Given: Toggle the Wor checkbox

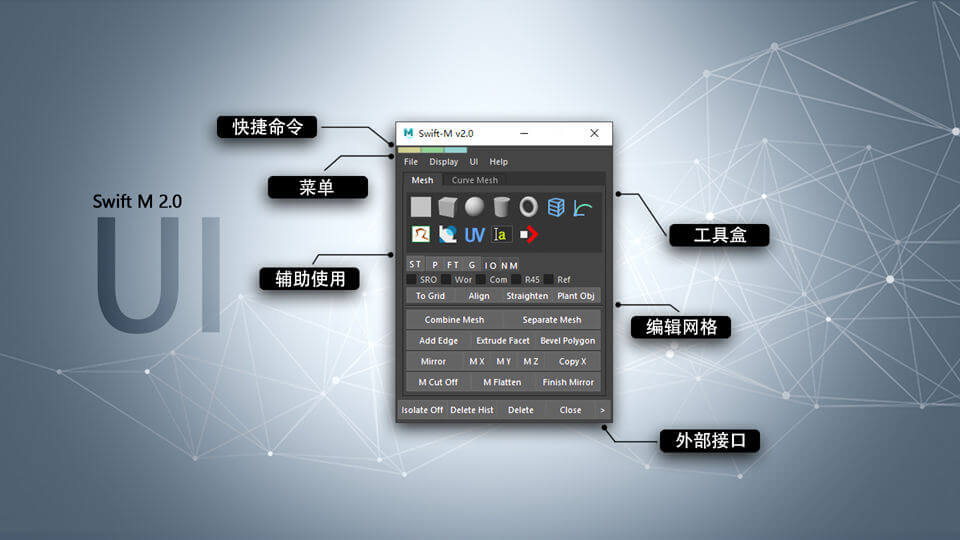Looking at the screenshot, I should pos(446,279).
